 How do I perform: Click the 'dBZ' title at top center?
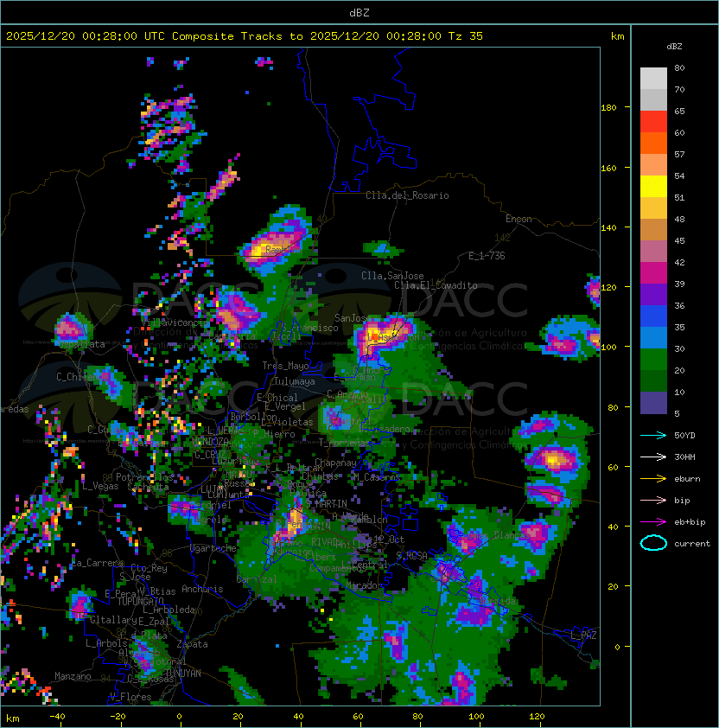click(359, 13)
